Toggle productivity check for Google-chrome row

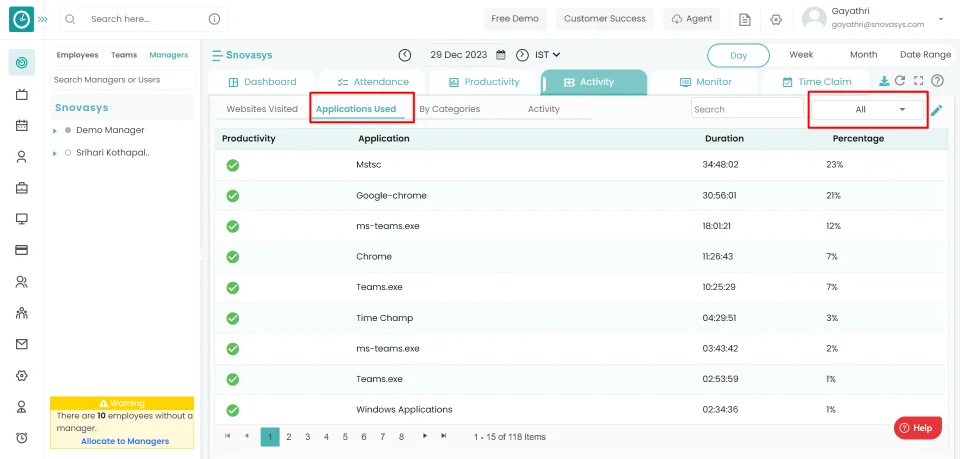[x=233, y=196]
